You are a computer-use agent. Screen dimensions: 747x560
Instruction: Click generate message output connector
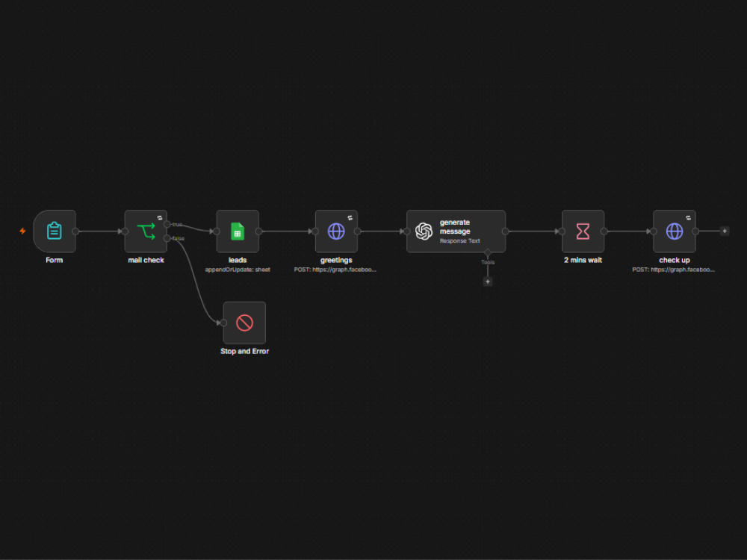[x=506, y=231]
